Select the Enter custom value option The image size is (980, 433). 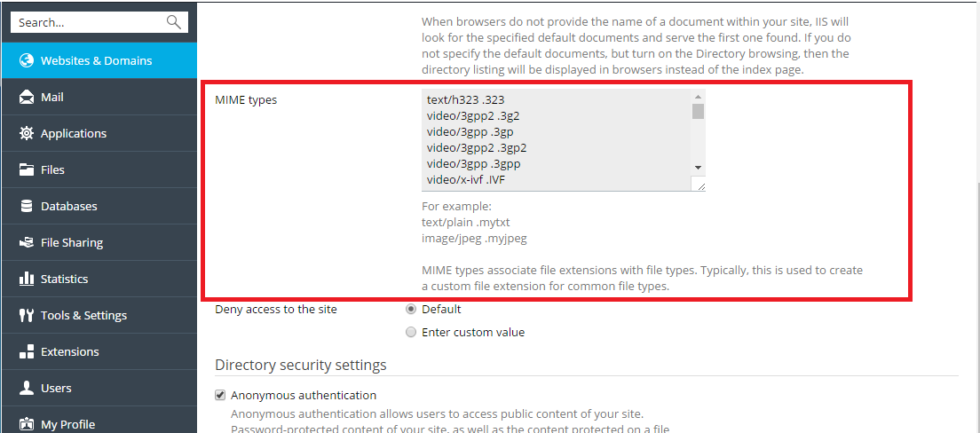[x=410, y=333]
